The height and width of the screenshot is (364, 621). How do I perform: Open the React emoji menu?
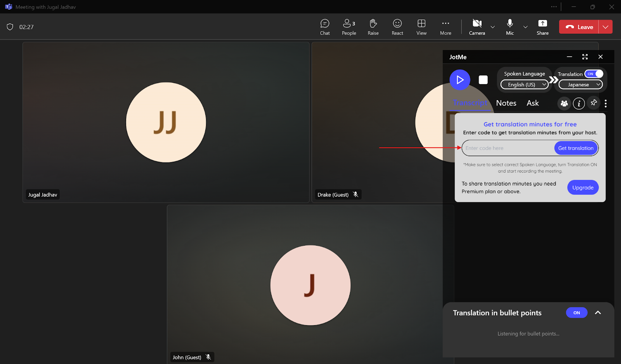397,27
